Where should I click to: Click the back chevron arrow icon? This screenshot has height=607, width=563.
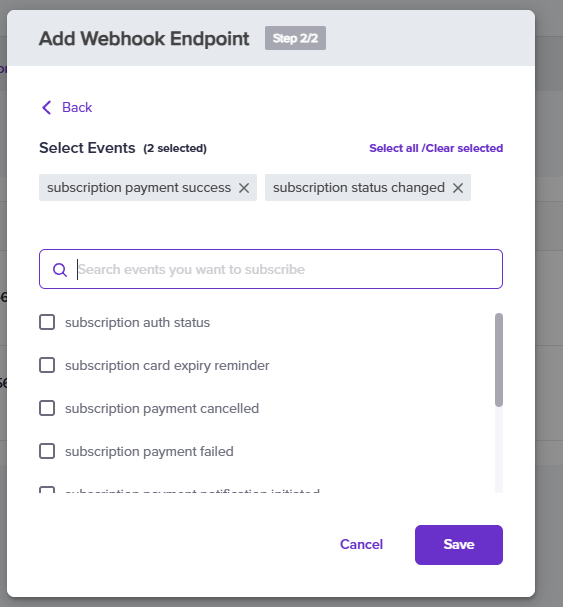coord(46,108)
